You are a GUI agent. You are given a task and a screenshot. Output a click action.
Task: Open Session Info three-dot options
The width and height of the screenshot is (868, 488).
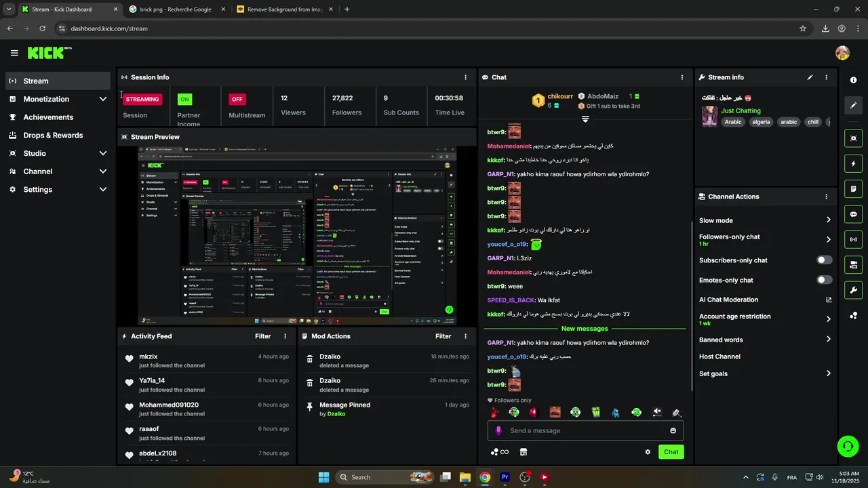[x=465, y=77]
